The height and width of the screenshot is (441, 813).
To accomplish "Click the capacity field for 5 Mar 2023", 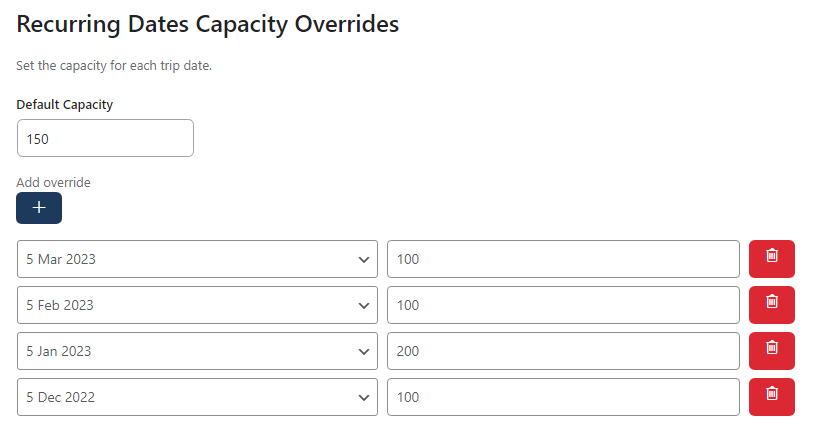I will (563, 259).
